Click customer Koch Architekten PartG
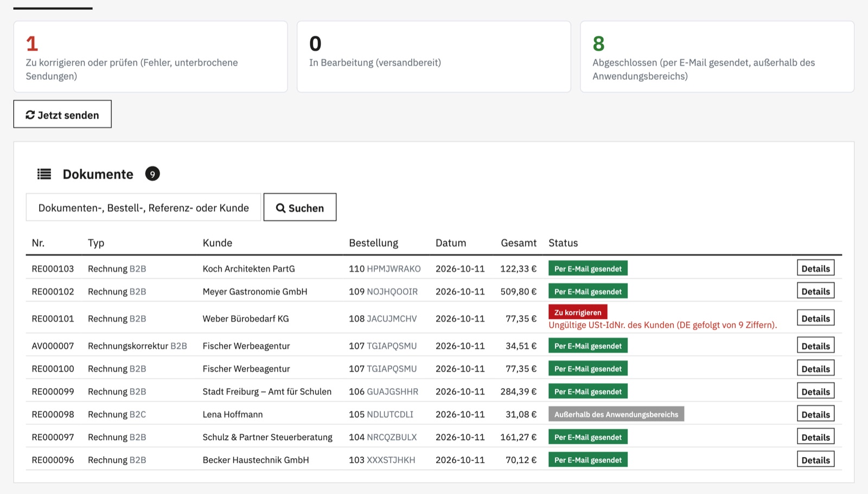This screenshot has width=868, height=494. (x=249, y=269)
